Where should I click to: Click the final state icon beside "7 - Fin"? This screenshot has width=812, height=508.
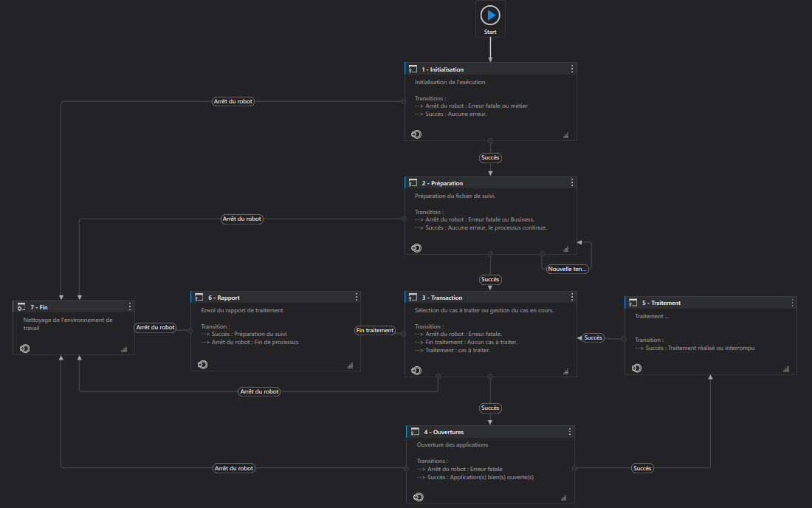point(21,306)
